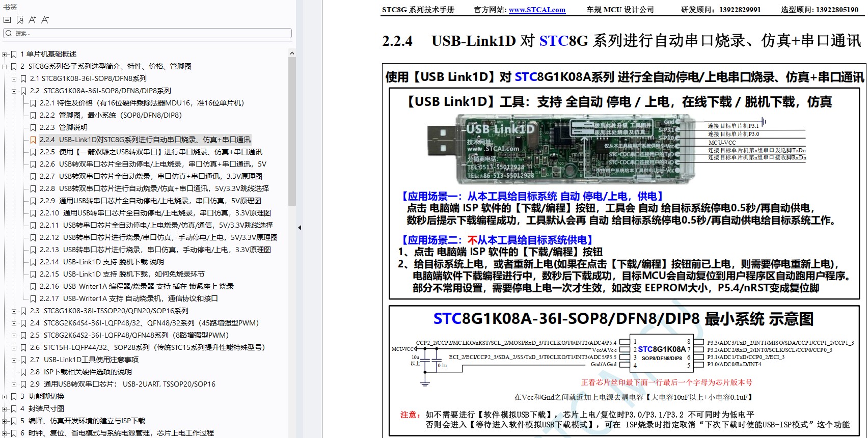
Task: Click the bookmark icon beside 2.2.14
Action: [33, 262]
